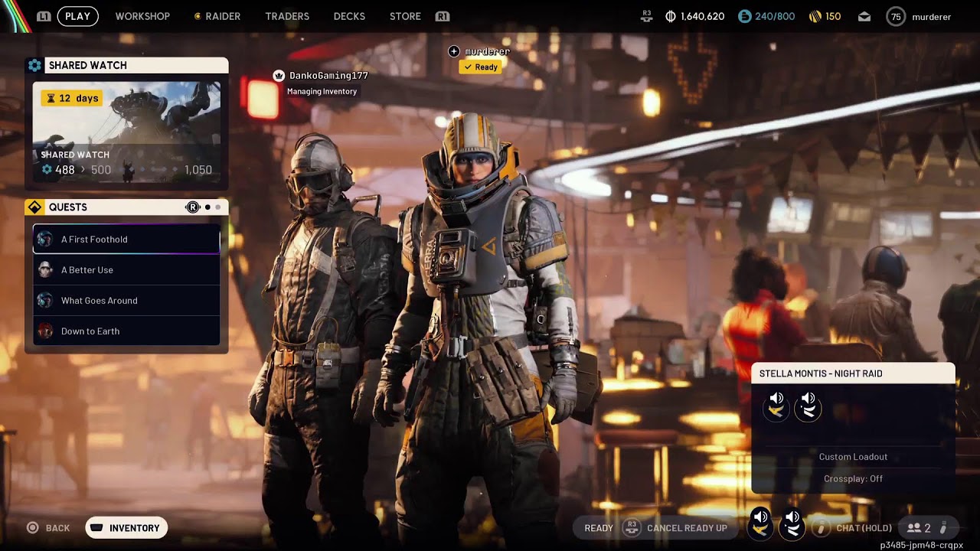980x551 pixels.
Task: Click the Shared Watch 488 progress bar
Action: (126, 170)
